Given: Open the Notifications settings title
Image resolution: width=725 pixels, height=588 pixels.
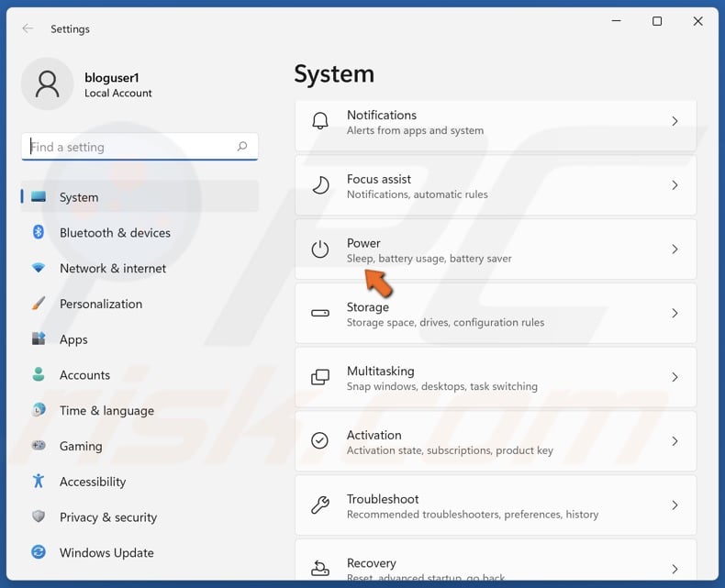Looking at the screenshot, I should (x=382, y=115).
